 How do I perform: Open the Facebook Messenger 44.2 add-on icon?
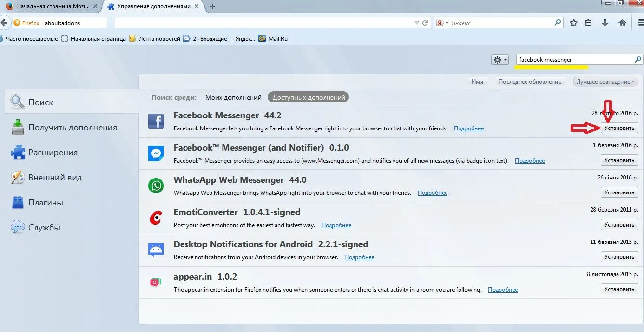pos(156,121)
